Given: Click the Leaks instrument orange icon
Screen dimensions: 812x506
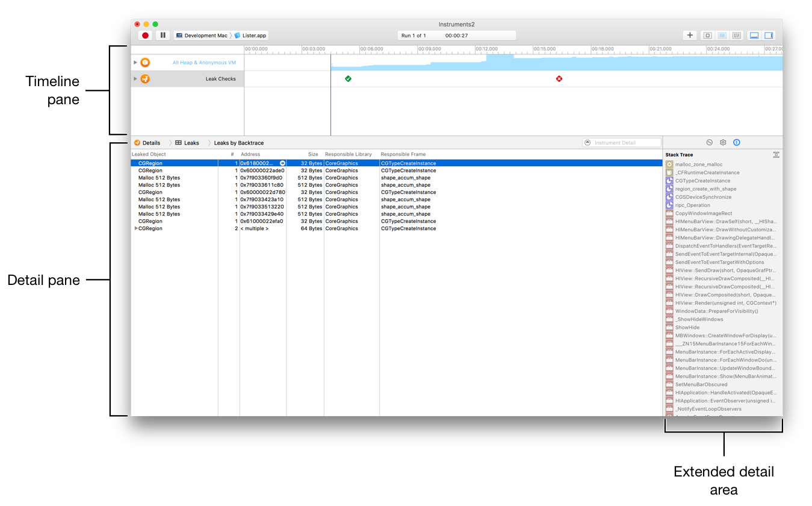Looking at the screenshot, I should point(145,79).
